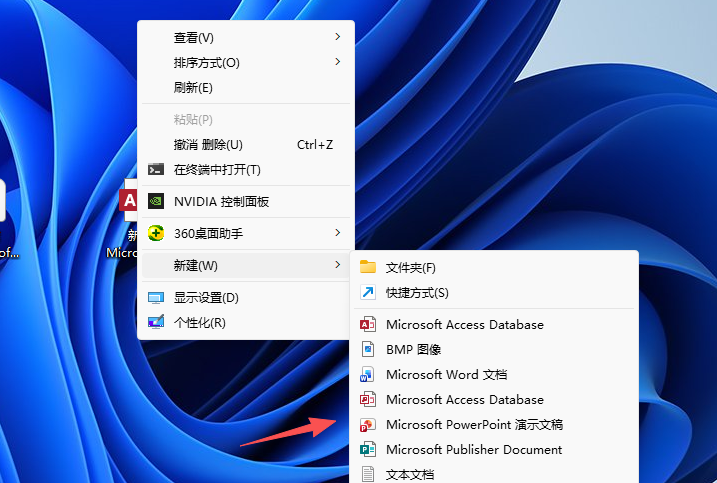The image size is (717, 483).
Task: Expand the 查看(V) submenu arrow
Action: tap(337, 37)
